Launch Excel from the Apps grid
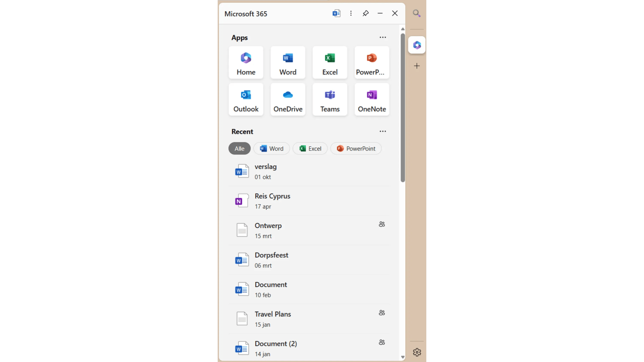644x362 pixels. click(x=330, y=62)
